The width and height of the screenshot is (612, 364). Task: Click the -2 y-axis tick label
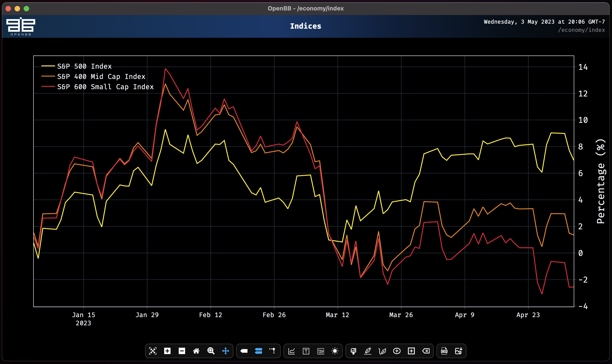pos(583,280)
